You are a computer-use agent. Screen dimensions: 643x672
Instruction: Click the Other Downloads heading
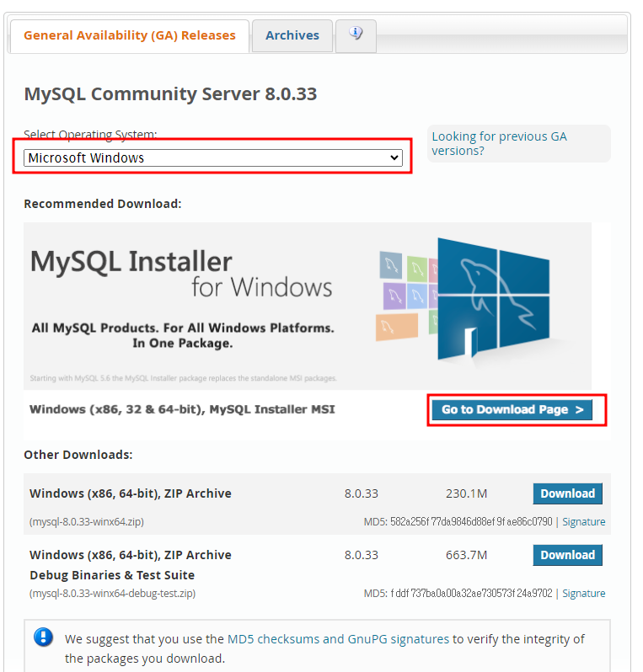tap(78, 455)
